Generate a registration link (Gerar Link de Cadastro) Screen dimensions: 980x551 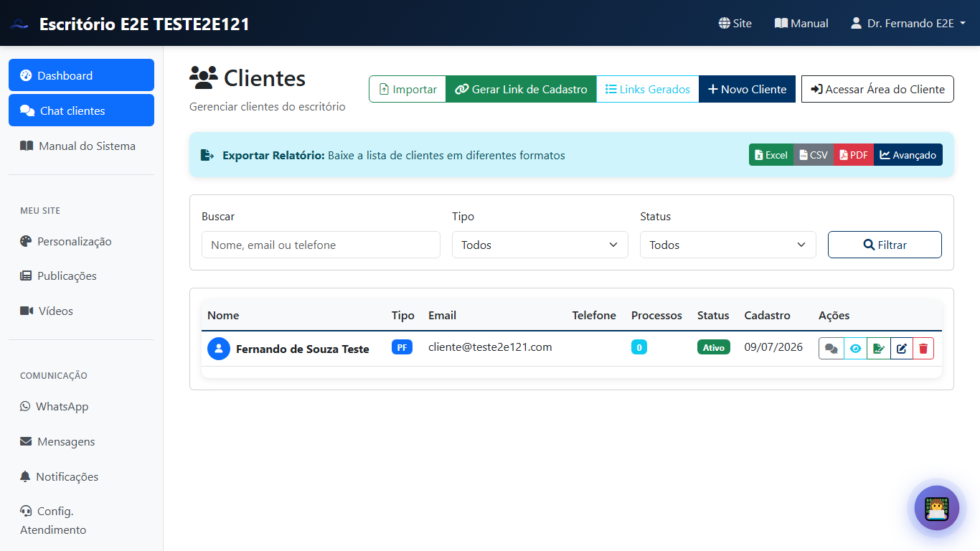point(521,89)
